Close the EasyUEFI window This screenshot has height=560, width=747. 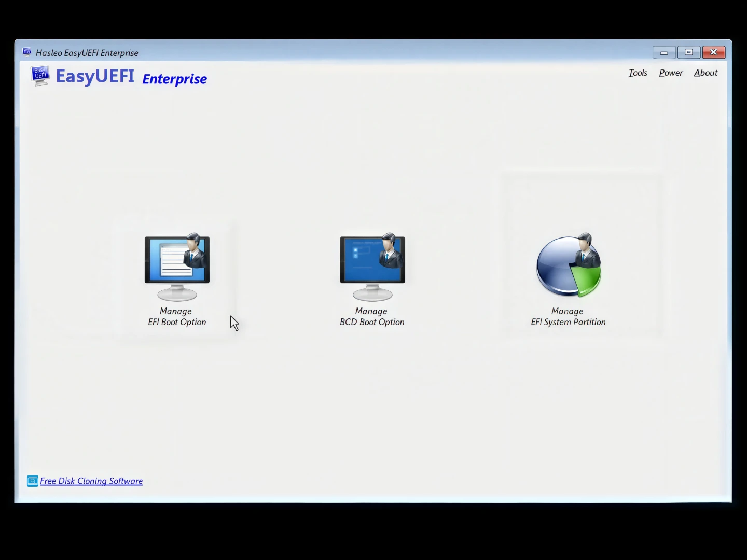click(x=714, y=52)
